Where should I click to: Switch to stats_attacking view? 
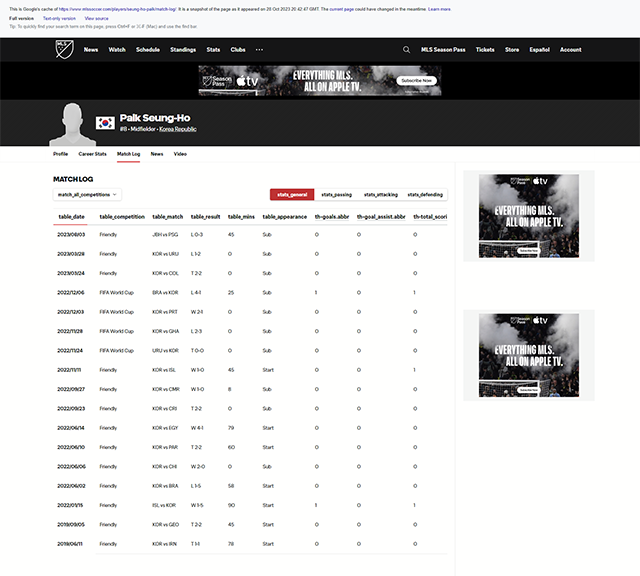pyautogui.click(x=380, y=195)
